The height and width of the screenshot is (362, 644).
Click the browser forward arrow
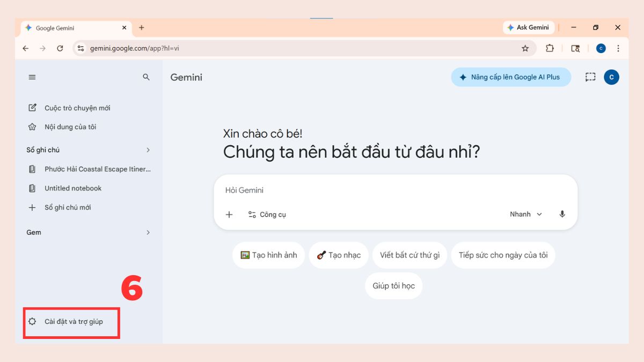pos(42,48)
